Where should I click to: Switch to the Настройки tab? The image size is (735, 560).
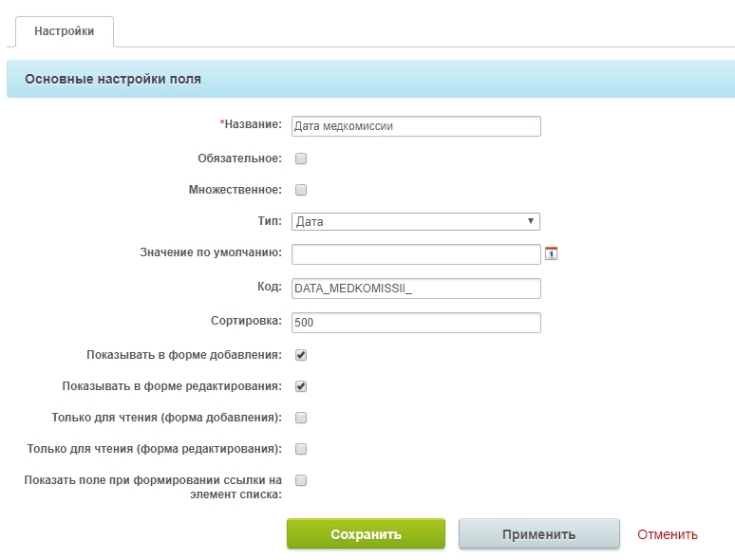tap(65, 31)
